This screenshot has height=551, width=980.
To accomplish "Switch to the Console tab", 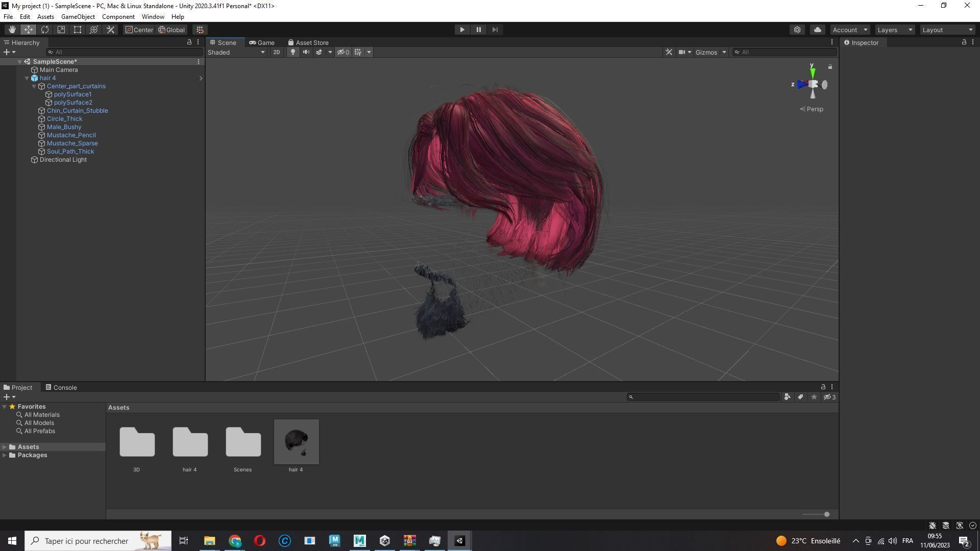I will click(x=61, y=387).
